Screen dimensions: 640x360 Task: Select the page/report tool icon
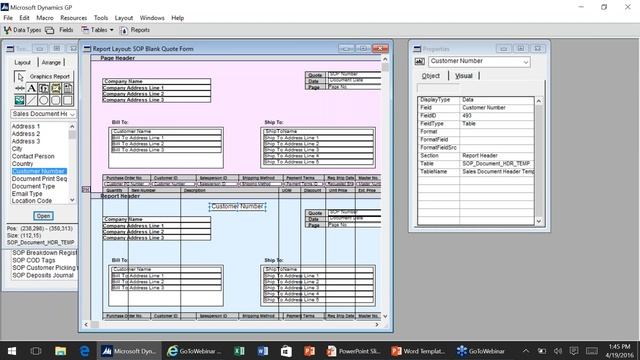67,88
